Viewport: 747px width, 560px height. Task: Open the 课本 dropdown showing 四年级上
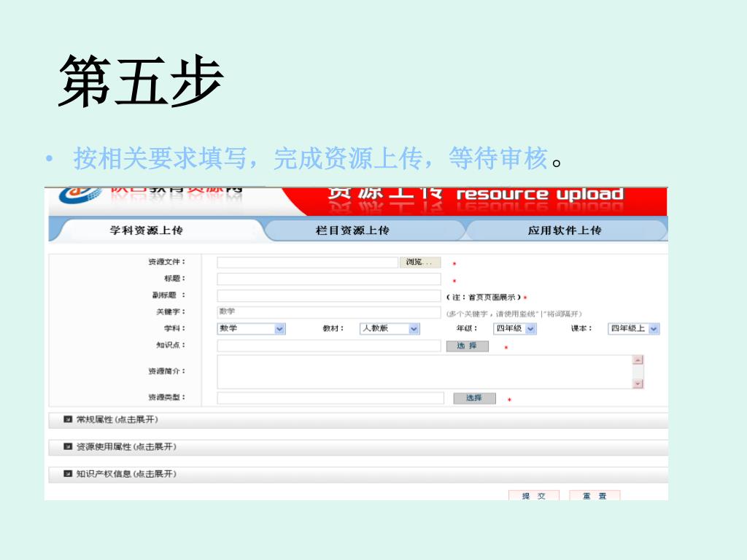[x=634, y=329]
